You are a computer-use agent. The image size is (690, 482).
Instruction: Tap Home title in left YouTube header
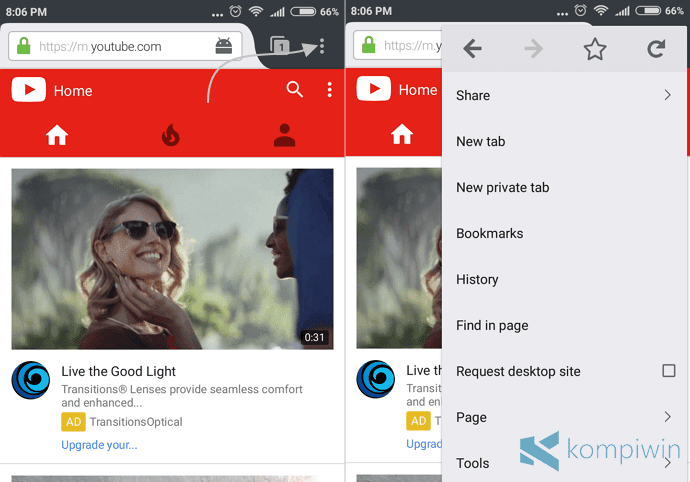73,91
